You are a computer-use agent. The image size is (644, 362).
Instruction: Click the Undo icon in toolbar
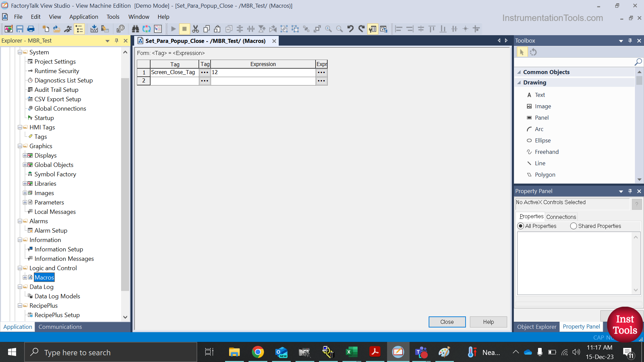click(350, 29)
